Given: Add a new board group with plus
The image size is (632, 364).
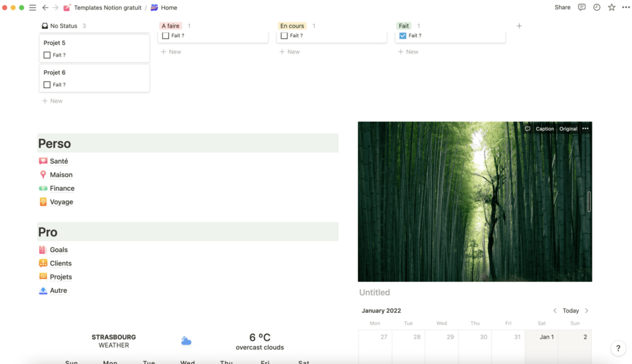Looking at the screenshot, I should (x=519, y=26).
